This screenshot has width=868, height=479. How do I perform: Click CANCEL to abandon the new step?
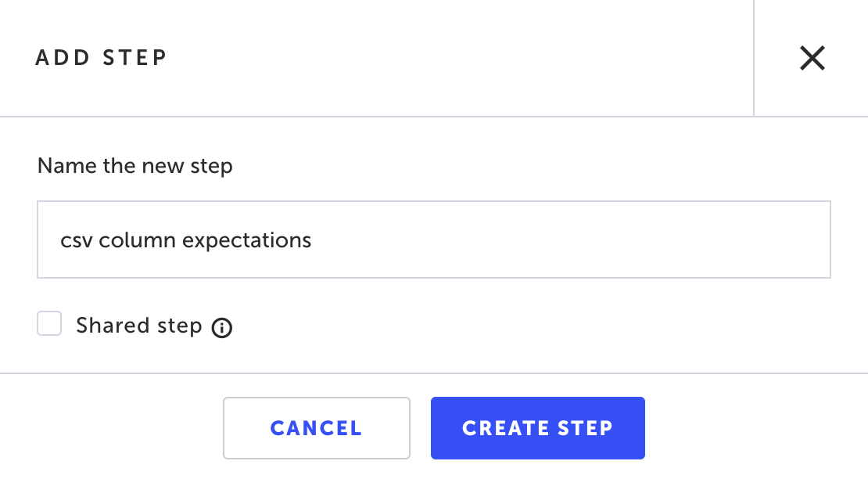pyautogui.click(x=316, y=427)
